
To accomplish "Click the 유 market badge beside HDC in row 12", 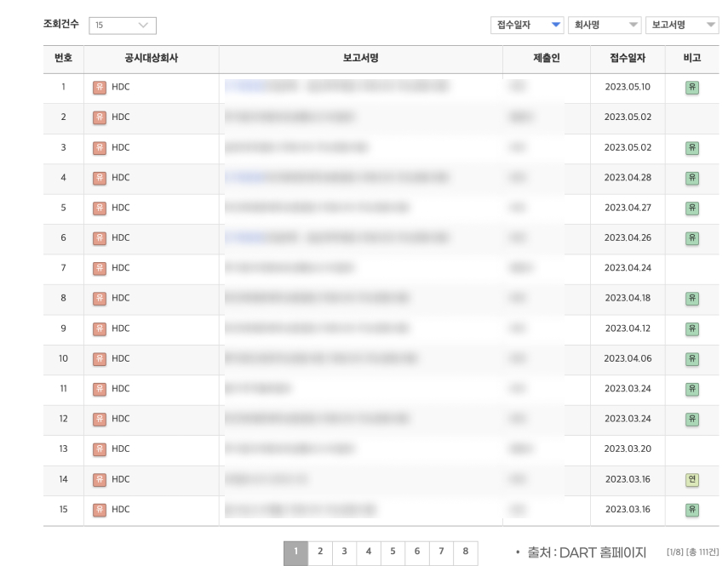I will click(x=100, y=419).
